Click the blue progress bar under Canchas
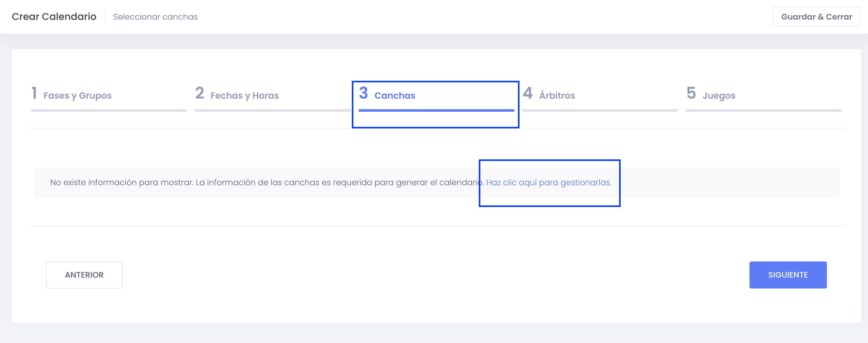 click(436, 110)
